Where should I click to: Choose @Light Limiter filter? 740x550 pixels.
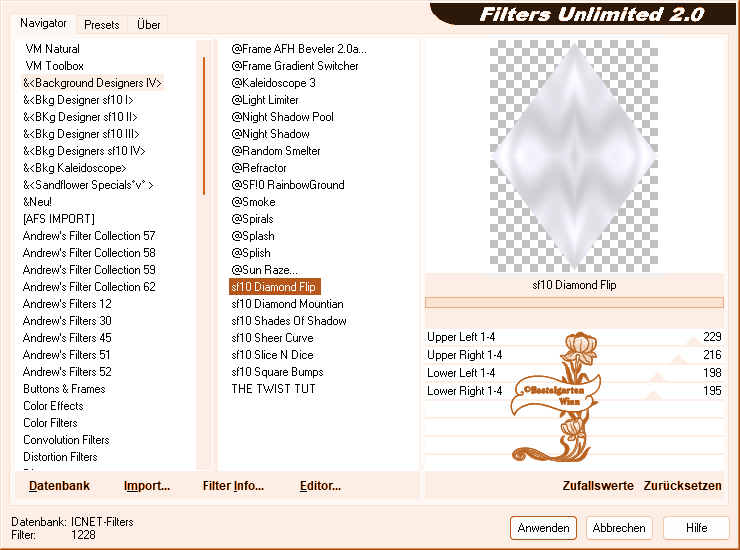(265, 100)
